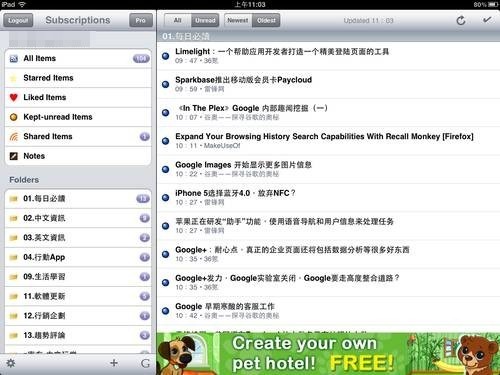Tap the battery indicator in status bar
The width and height of the screenshot is (500, 375).
tap(493, 4)
